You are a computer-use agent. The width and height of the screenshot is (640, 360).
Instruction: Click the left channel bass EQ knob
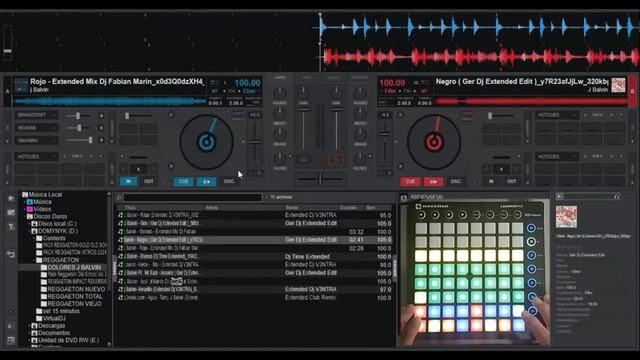point(280,134)
